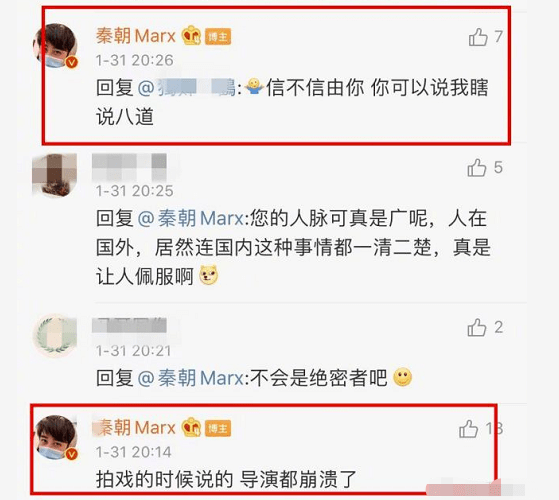559x500 pixels.
Task: Open the 秦朝Marx username in the bottom comment
Action: pos(136,428)
